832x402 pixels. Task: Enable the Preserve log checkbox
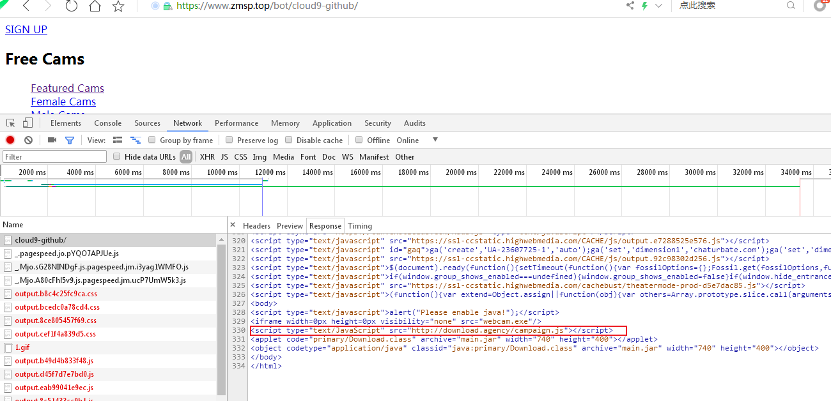[x=229, y=140]
